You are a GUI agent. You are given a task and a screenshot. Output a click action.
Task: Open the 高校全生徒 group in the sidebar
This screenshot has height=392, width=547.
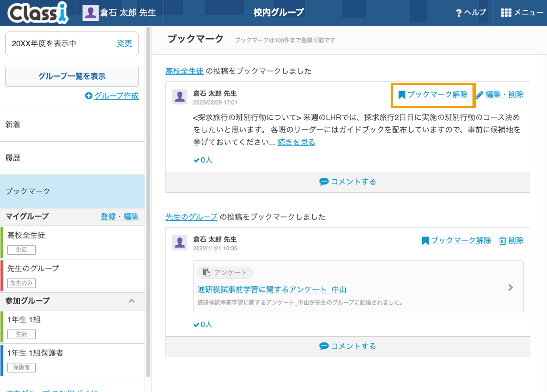tap(72, 243)
